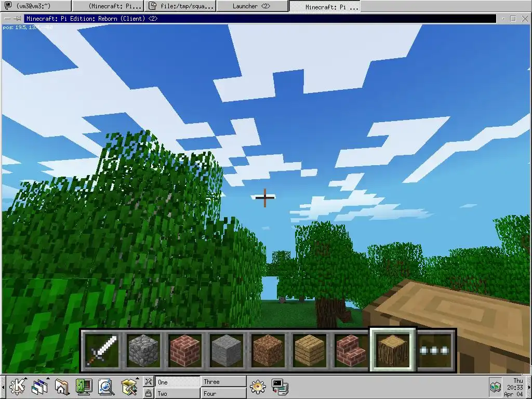
Task: Select the smooth stone block slot
Action: [227, 351]
